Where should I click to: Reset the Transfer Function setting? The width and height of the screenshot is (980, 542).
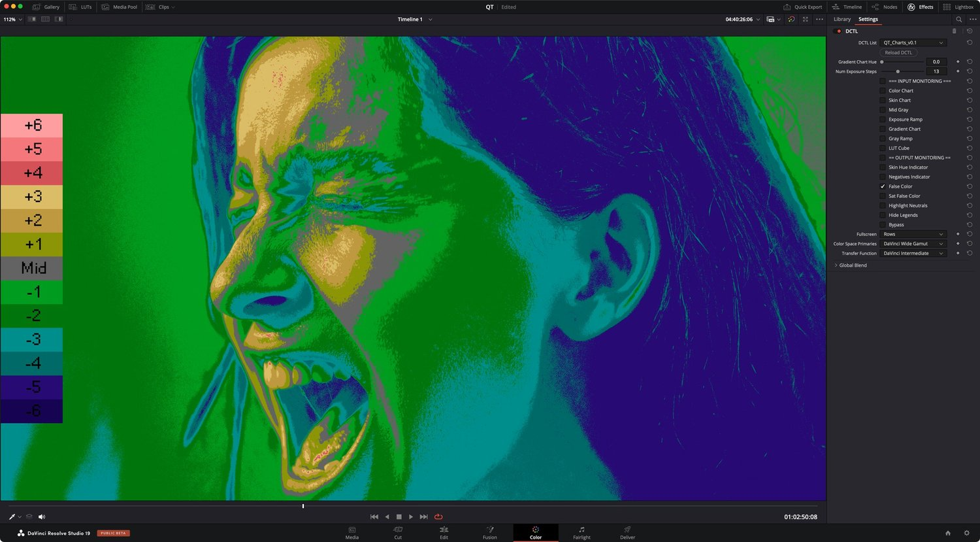(x=970, y=253)
